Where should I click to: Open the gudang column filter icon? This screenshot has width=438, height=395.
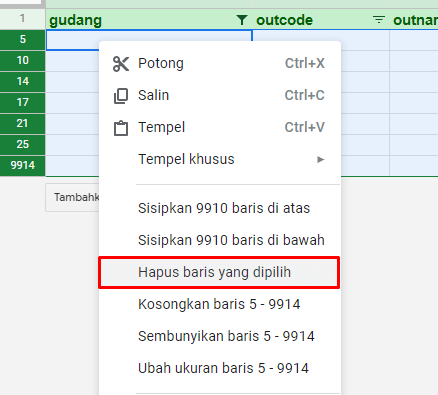(242, 20)
